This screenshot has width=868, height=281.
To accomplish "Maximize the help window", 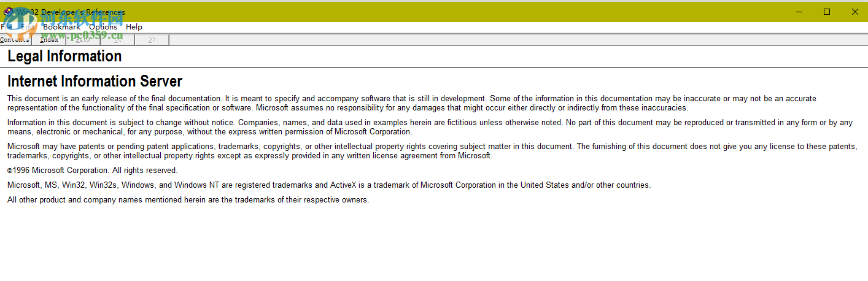I will pos(827,12).
